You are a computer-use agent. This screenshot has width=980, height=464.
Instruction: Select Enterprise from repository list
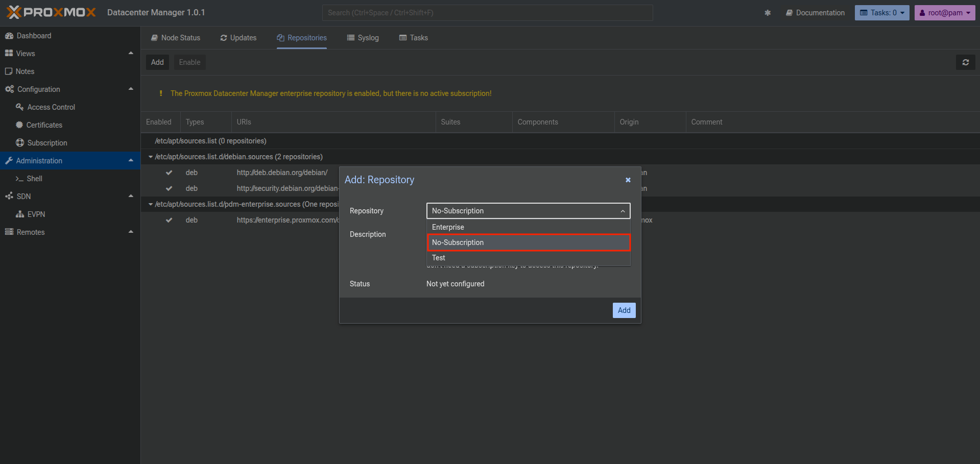(x=529, y=227)
